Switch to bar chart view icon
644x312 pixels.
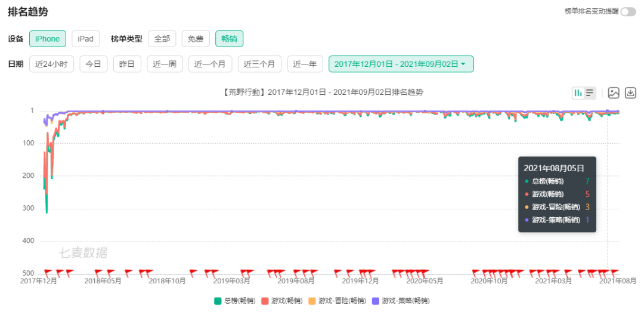(x=578, y=93)
